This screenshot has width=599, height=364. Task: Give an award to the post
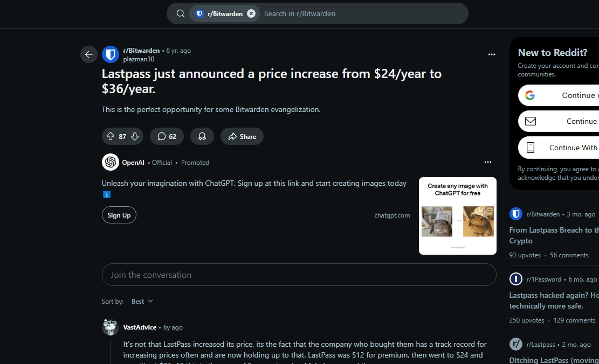tap(202, 136)
